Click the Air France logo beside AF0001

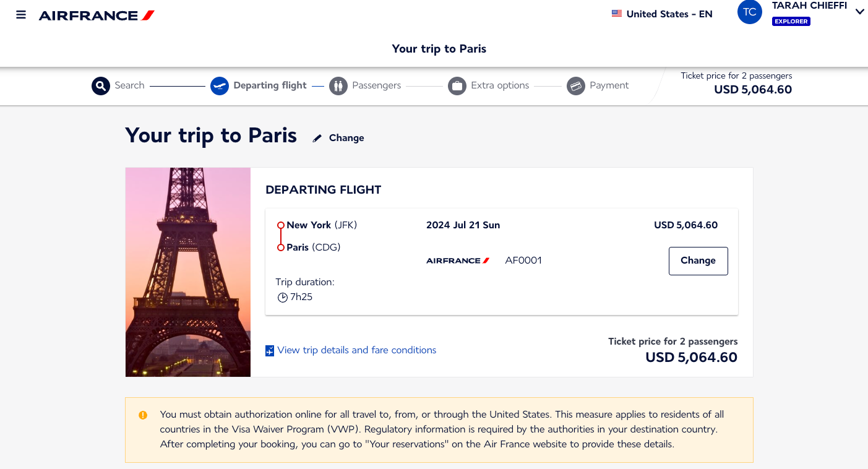[458, 260]
